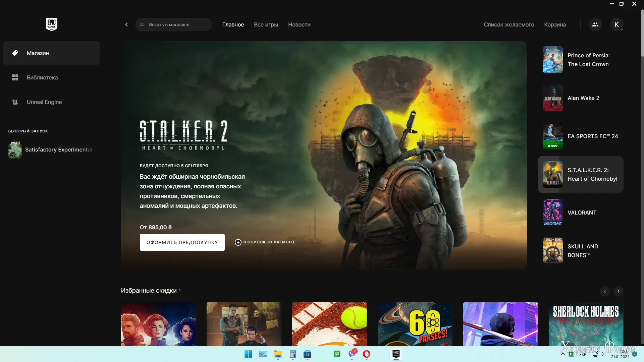The width and height of the screenshot is (644, 362).
Task: Click the Epic Games logo
Action: coord(51,24)
